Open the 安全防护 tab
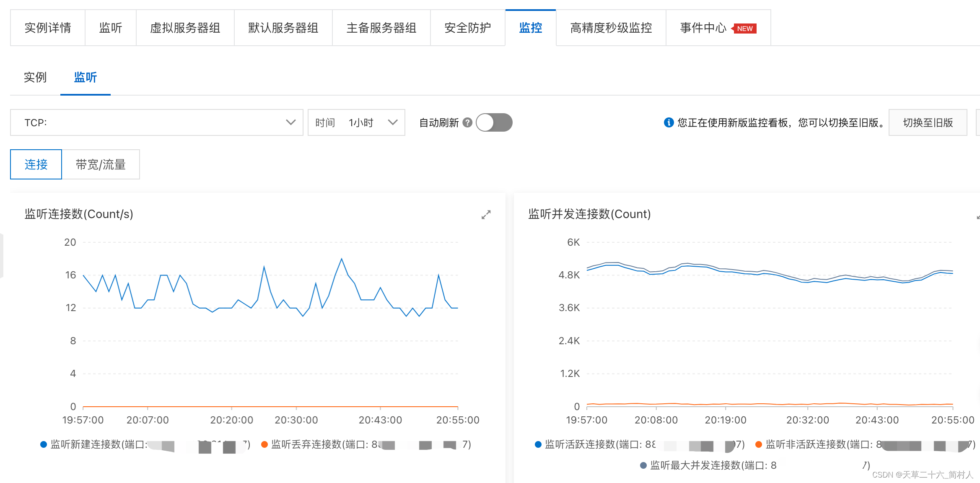 tap(468, 28)
